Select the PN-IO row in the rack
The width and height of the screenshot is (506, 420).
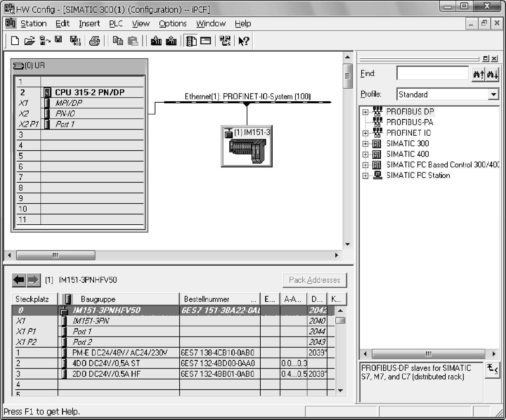tap(80, 114)
